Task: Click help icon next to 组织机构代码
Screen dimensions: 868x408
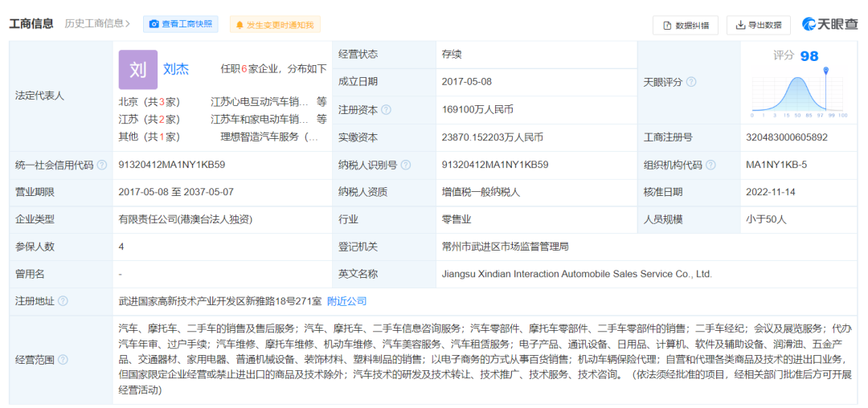Action: point(710,165)
